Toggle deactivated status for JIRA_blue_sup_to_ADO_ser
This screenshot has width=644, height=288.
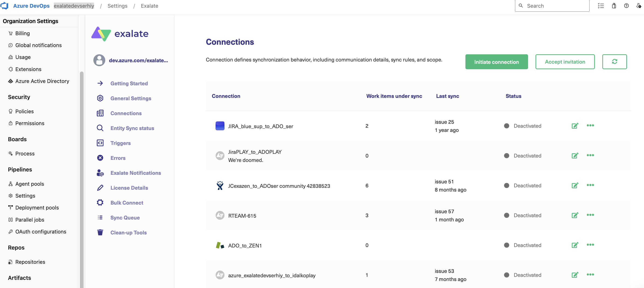click(506, 126)
